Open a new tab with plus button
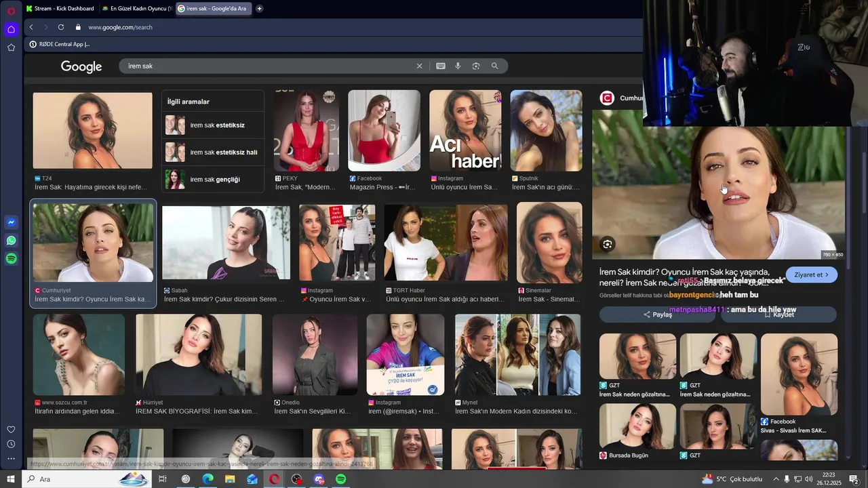 259,8
